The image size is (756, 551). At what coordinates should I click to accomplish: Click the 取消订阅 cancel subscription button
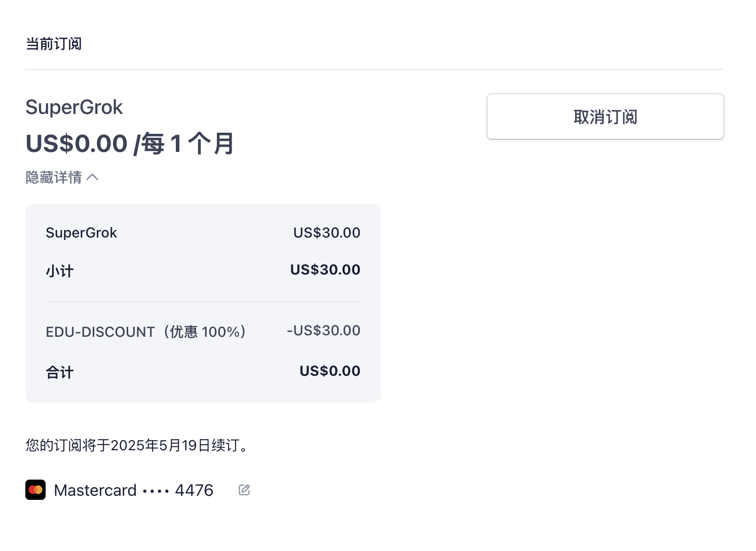pyautogui.click(x=606, y=116)
